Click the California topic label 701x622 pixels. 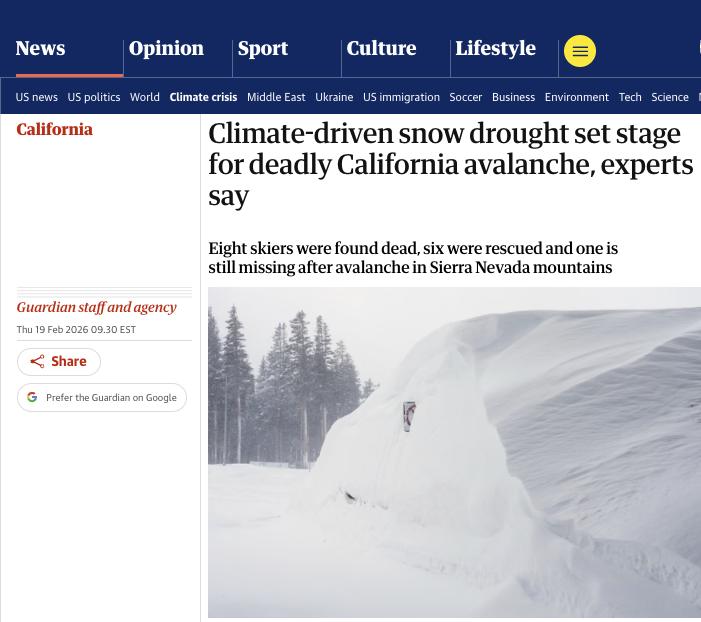(x=55, y=129)
